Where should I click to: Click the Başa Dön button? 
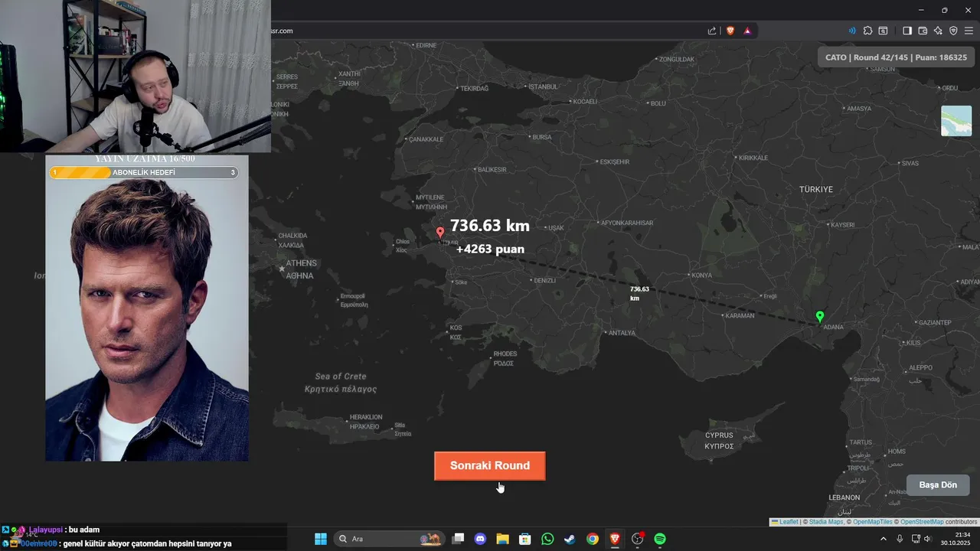point(938,485)
